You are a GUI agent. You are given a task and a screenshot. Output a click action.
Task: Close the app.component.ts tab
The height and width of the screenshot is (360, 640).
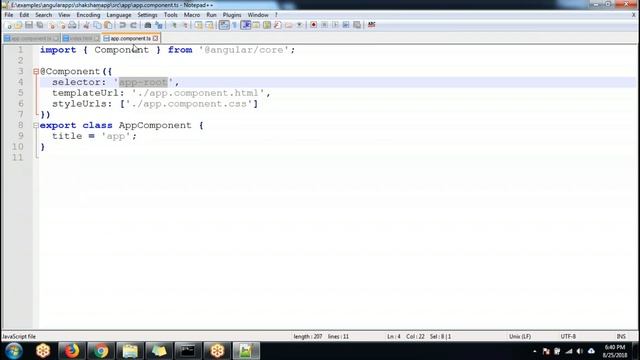point(156,38)
